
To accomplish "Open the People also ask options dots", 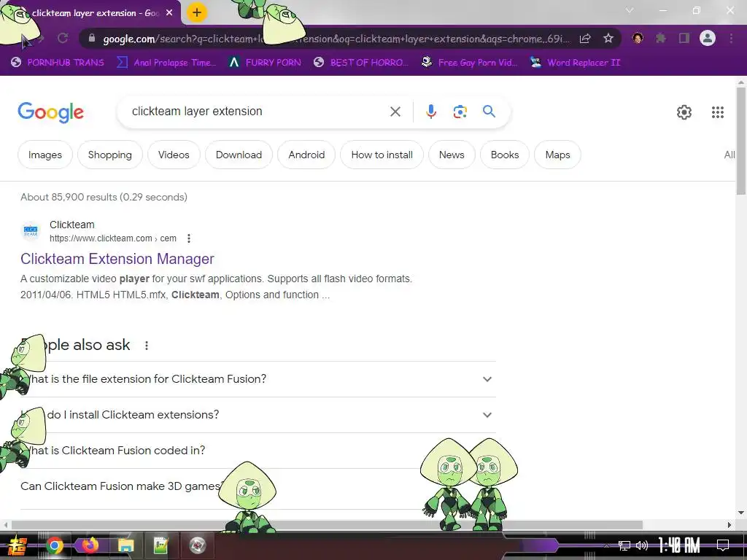I will pyautogui.click(x=146, y=345).
